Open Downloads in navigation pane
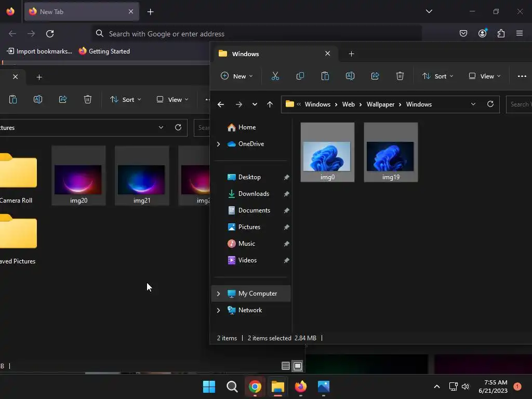This screenshot has width=532, height=399. click(253, 194)
